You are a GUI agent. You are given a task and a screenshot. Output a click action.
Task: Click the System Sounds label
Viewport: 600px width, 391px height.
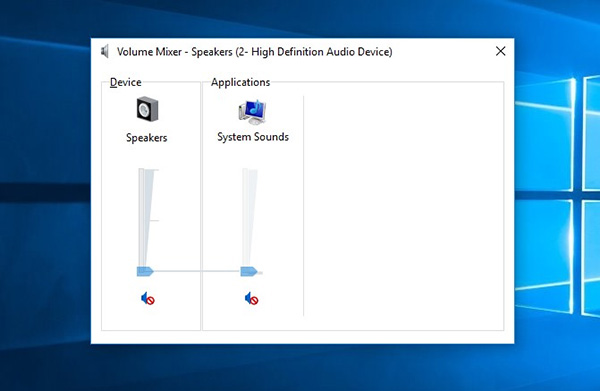(x=253, y=137)
